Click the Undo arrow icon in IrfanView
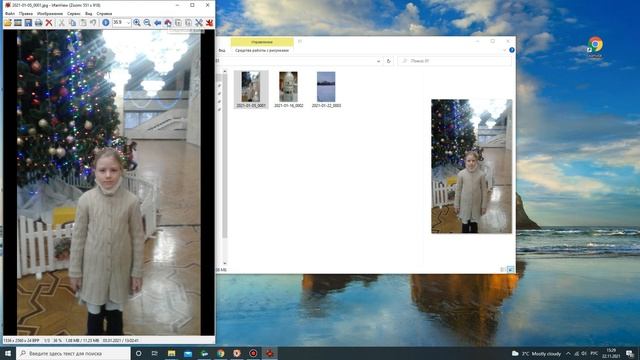The height and width of the screenshot is (360, 640). pos(93,22)
